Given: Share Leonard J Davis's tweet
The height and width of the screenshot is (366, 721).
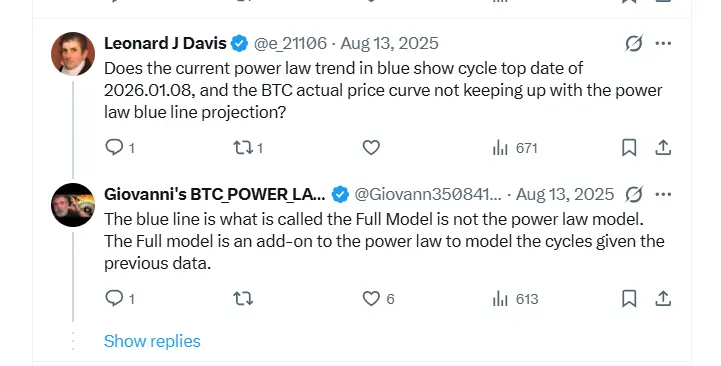Looking at the screenshot, I should tap(663, 148).
